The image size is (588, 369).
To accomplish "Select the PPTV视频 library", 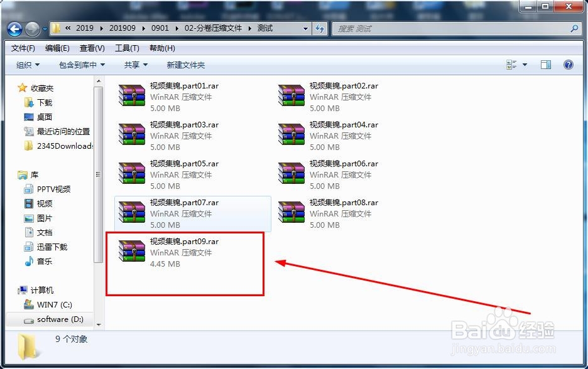I will 47,189.
